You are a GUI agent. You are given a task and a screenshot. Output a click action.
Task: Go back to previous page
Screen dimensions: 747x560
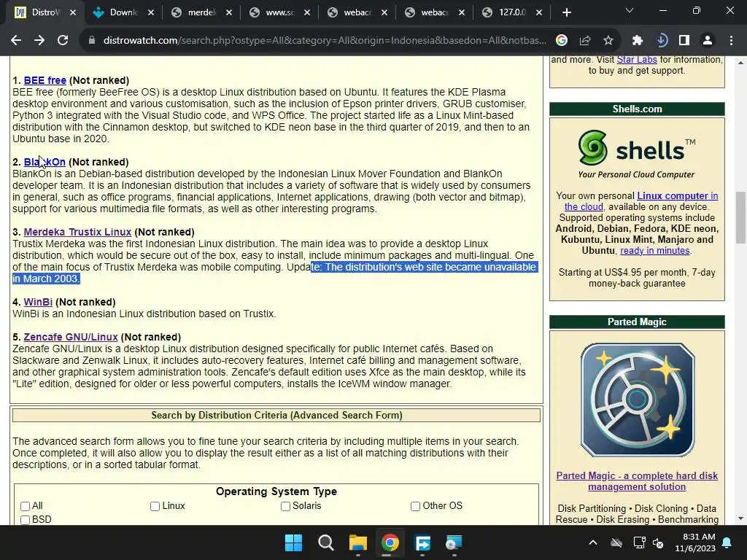[x=16, y=41]
